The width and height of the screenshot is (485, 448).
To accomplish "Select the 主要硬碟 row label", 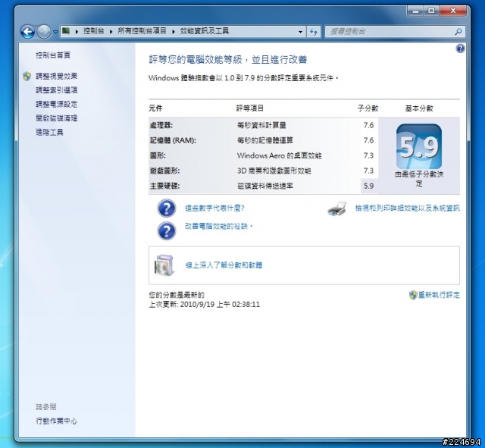I will pyautogui.click(x=164, y=186).
